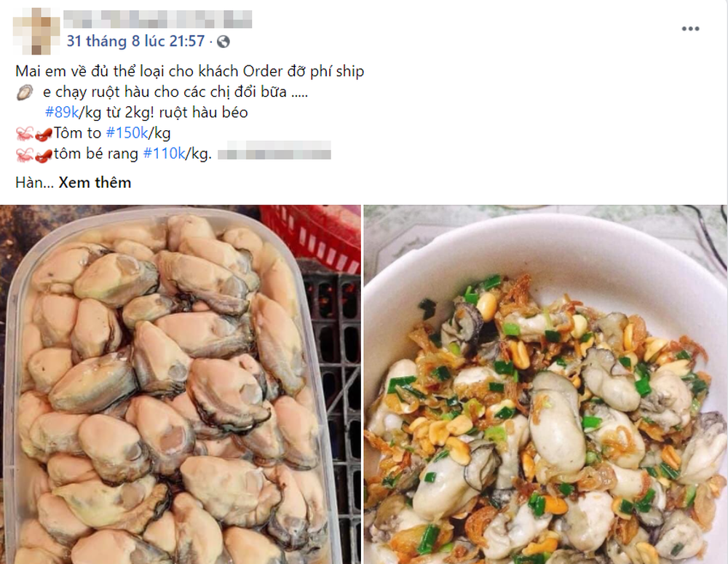Image resolution: width=728 pixels, height=564 pixels.
Task: Click the shrimp emoji before tôm bé rang
Action: (x=34, y=154)
